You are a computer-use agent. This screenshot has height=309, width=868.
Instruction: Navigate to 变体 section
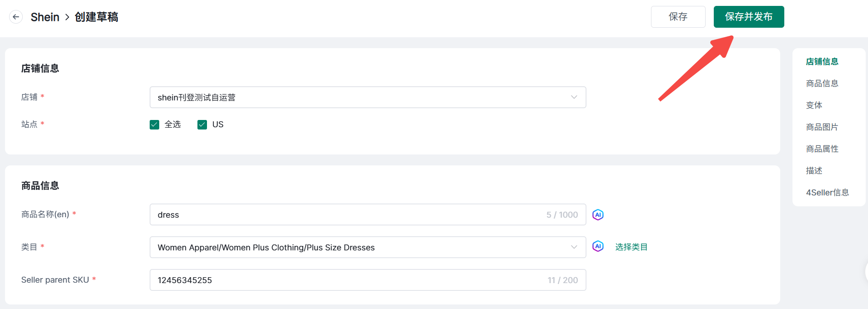click(814, 105)
